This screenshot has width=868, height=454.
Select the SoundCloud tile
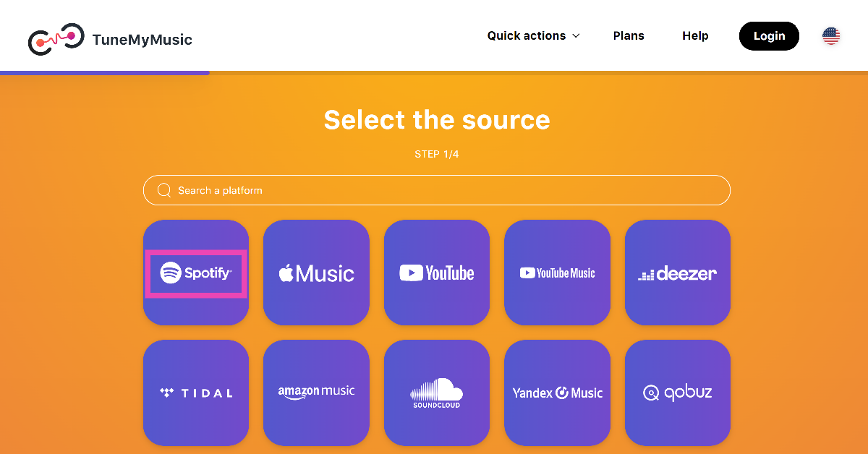click(x=437, y=393)
